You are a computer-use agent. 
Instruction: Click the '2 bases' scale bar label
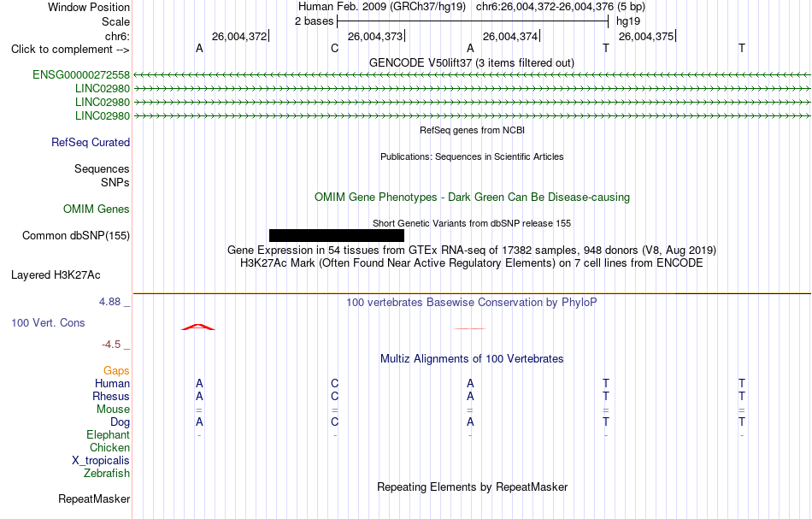tap(314, 21)
